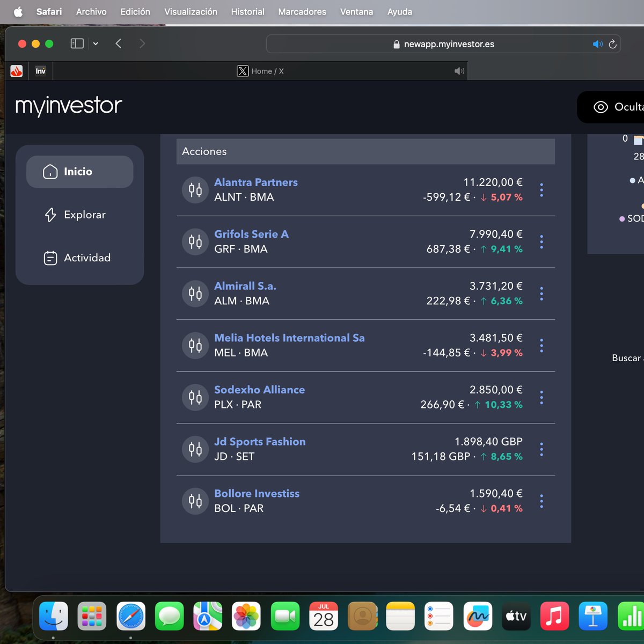Open the Historial menu

247,12
